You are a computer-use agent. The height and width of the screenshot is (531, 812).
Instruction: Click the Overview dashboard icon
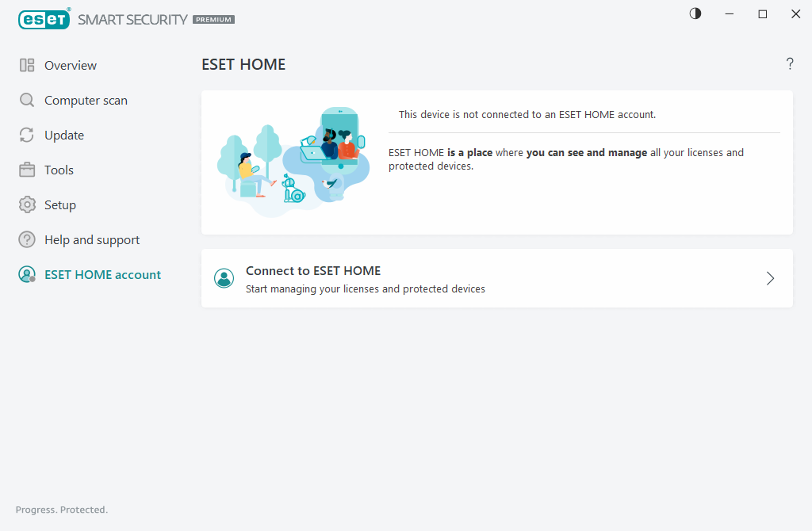point(27,66)
